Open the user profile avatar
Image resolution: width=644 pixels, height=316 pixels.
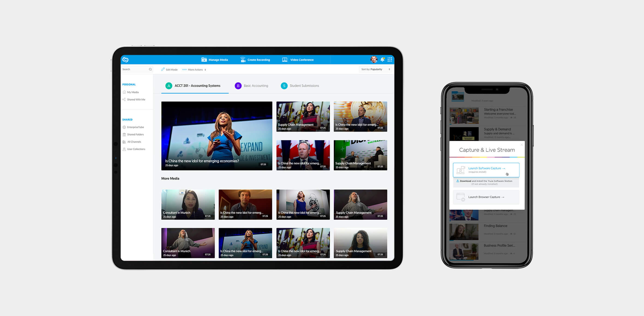coord(374,59)
